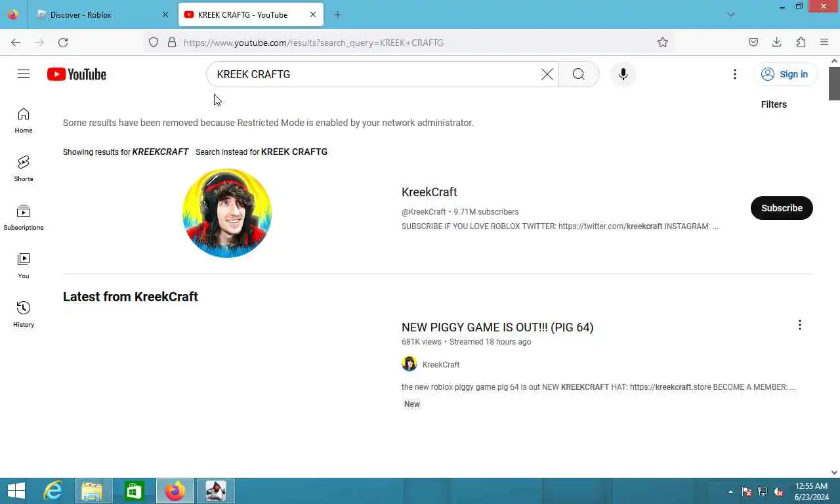
Task: Click the Firefox forward arrow
Action: pos(39,43)
